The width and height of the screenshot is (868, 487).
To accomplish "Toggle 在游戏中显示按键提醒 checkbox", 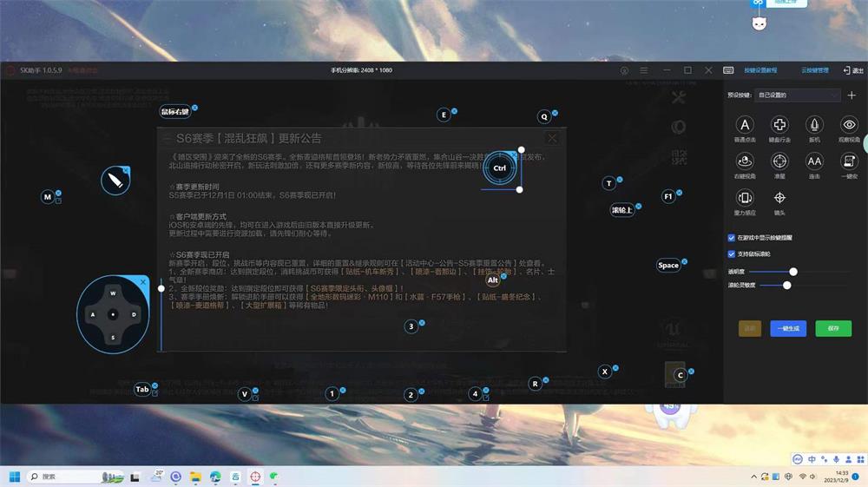I will click(x=732, y=238).
